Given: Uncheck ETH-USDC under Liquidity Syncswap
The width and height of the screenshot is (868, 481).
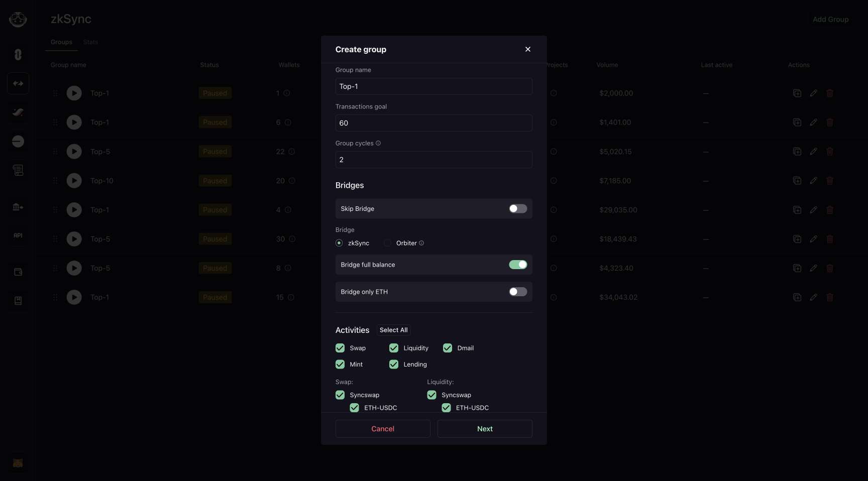Looking at the screenshot, I should point(447,408).
